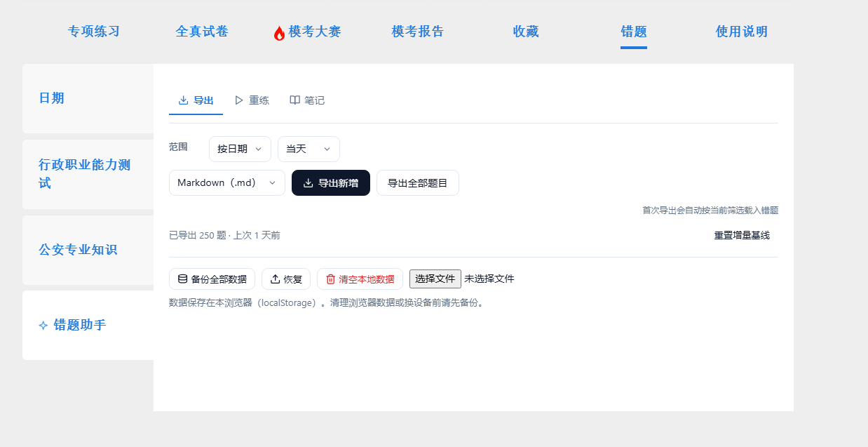
Task: Click the 首次导出会自动按当前筛选载入错题 hint text
Action: (710, 210)
